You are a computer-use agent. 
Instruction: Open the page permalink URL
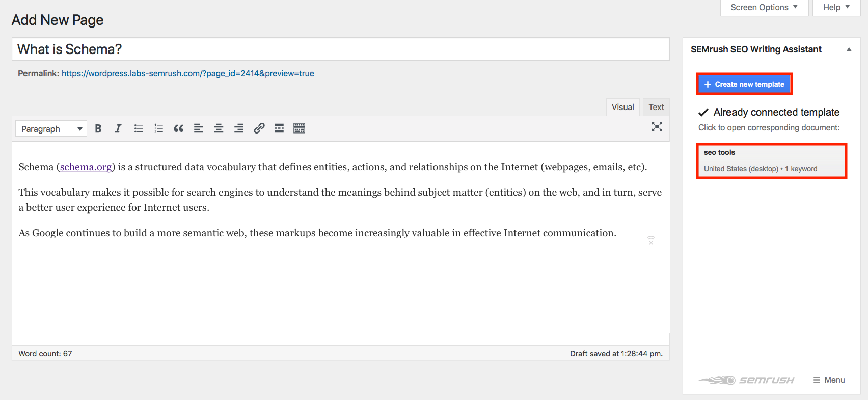[188, 73]
